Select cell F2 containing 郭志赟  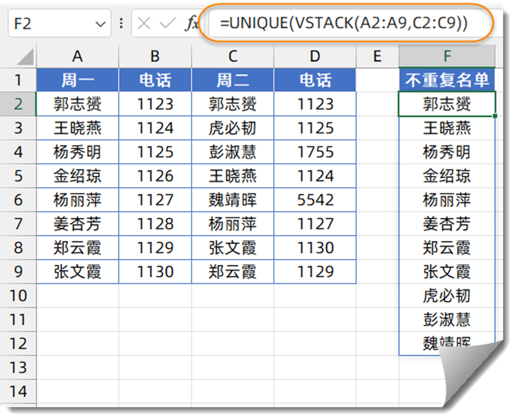(447, 104)
